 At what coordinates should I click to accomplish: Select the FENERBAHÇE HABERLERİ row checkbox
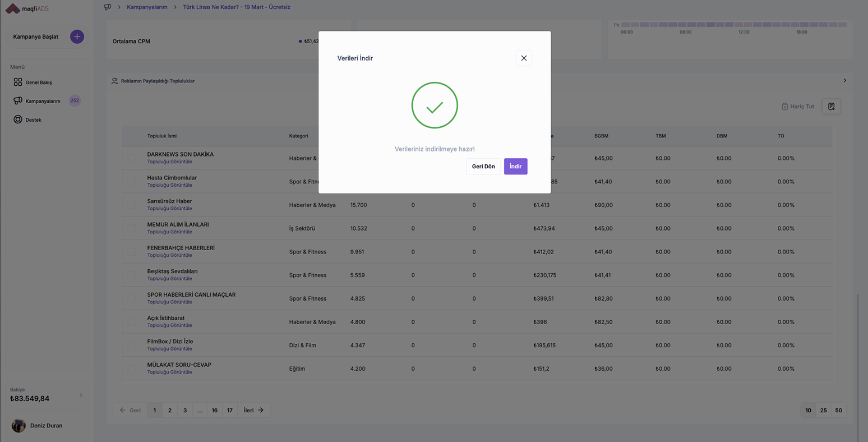click(131, 252)
